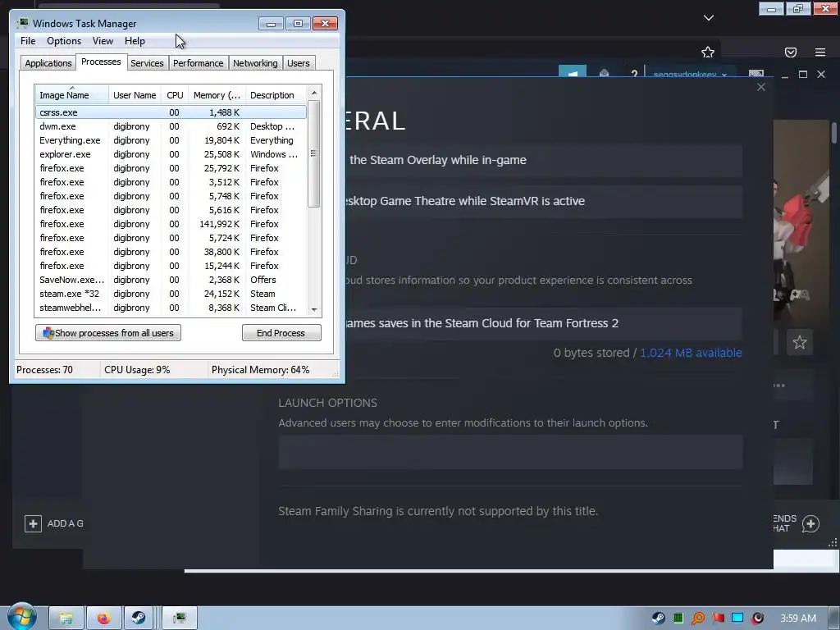Click the Launch Options input field
This screenshot has width=840, height=630.
[x=510, y=452]
